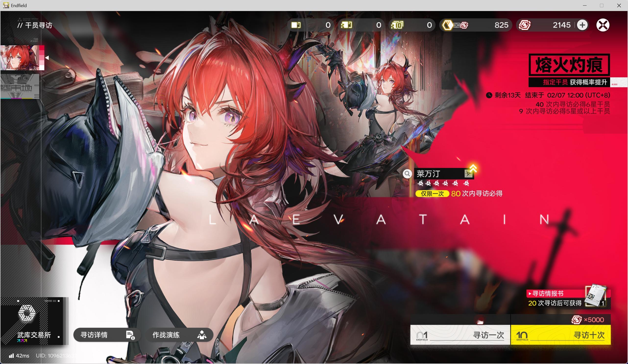Click the plus icon to add currency
Screen dimensions: 628x364
pos(582,25)
